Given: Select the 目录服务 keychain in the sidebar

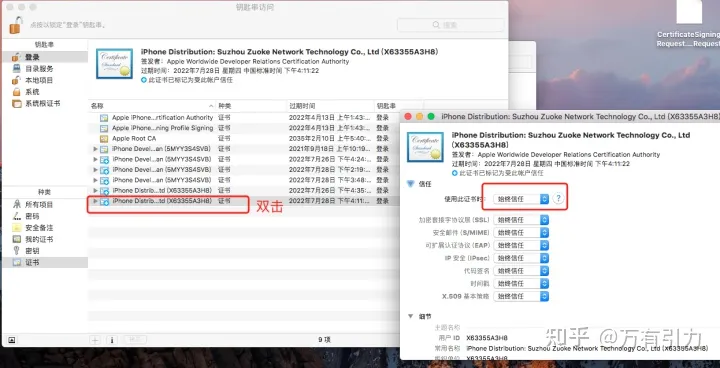Looking at the screenshot, I should coord(44,68).
